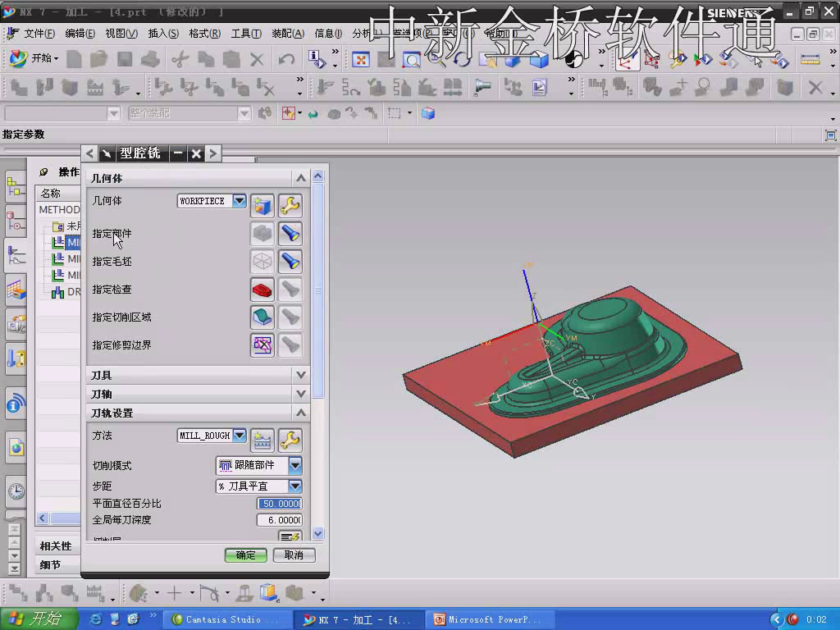Screen dimensions: 840x630
Task: Click the 全局每刀深度 value field
Action: (280, 519)
